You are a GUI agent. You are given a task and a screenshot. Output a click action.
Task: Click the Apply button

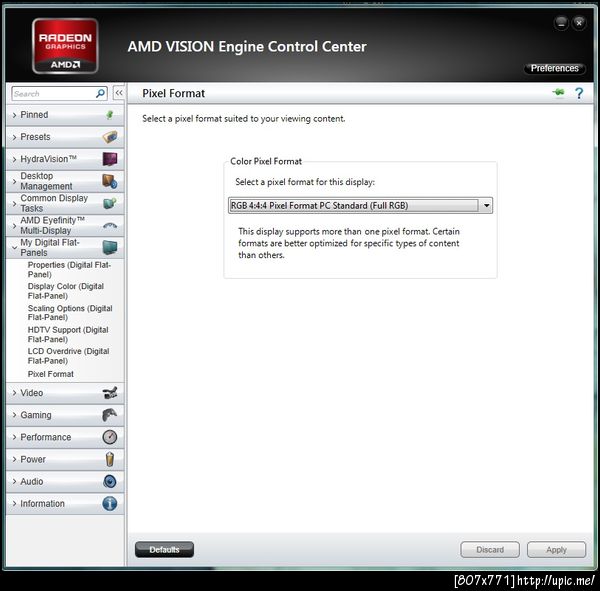click(x=556, y=550)
